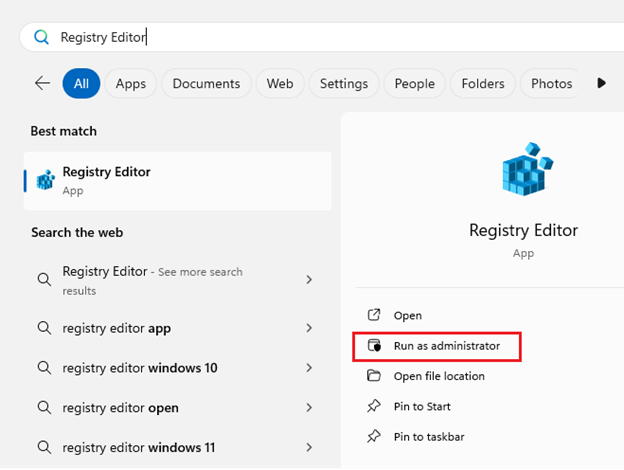Image resolution: width=624 pixels, height=470 pixels.
Task: Click the Open file location folder icon
Action: tap(374, 375)
